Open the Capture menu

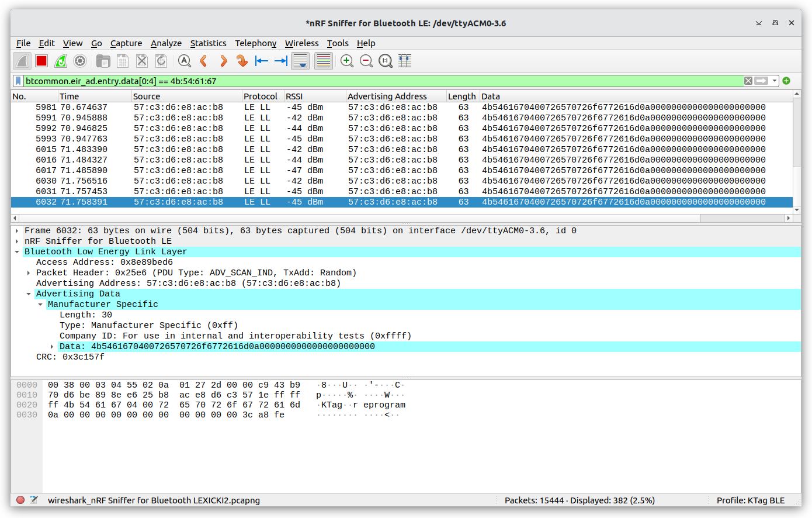coord(126,43)
